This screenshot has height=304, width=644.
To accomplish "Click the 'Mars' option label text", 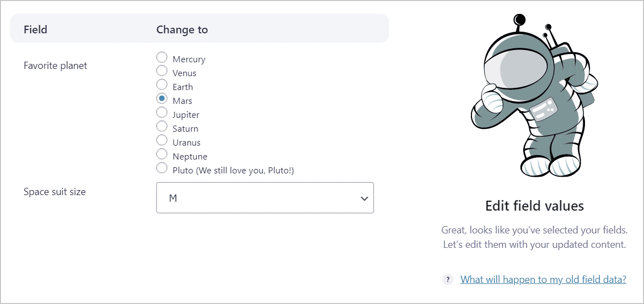I will (x=183, y=101).
